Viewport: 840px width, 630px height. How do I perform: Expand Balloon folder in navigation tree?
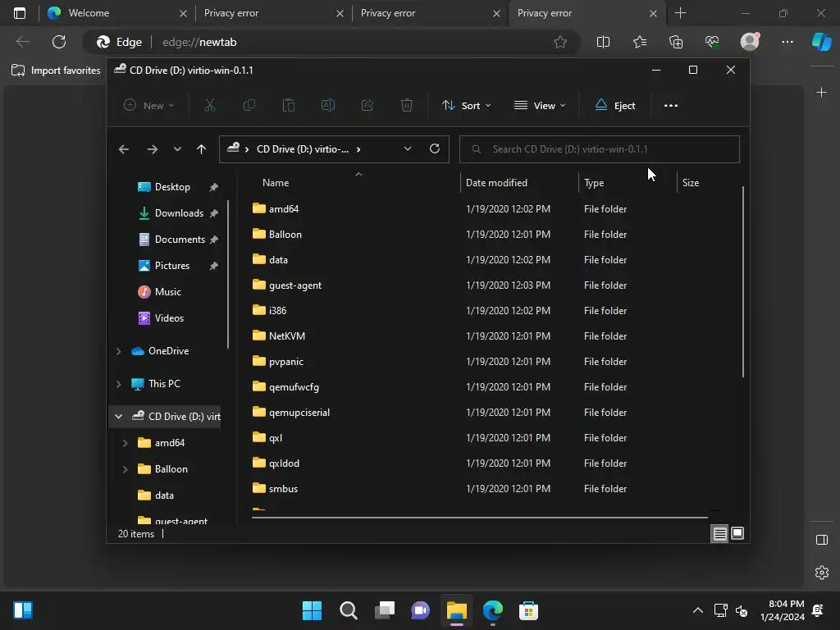[125, 469]
